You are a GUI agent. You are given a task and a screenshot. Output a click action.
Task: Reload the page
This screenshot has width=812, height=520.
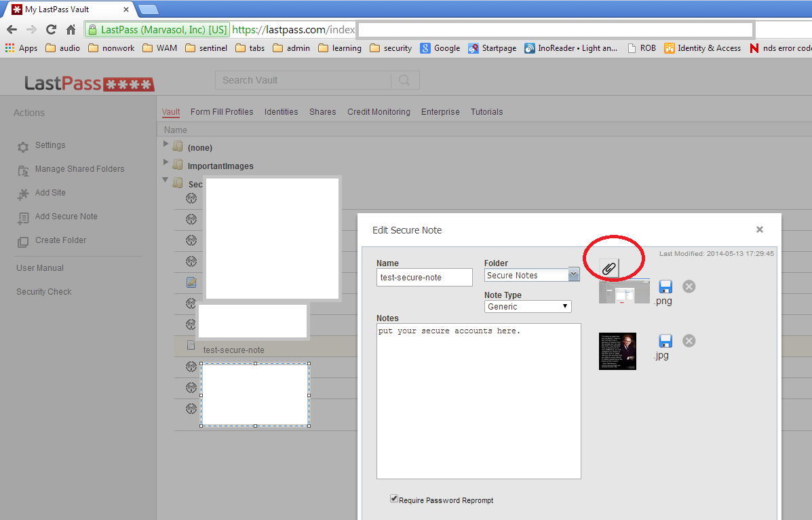[x=51, y=30]
